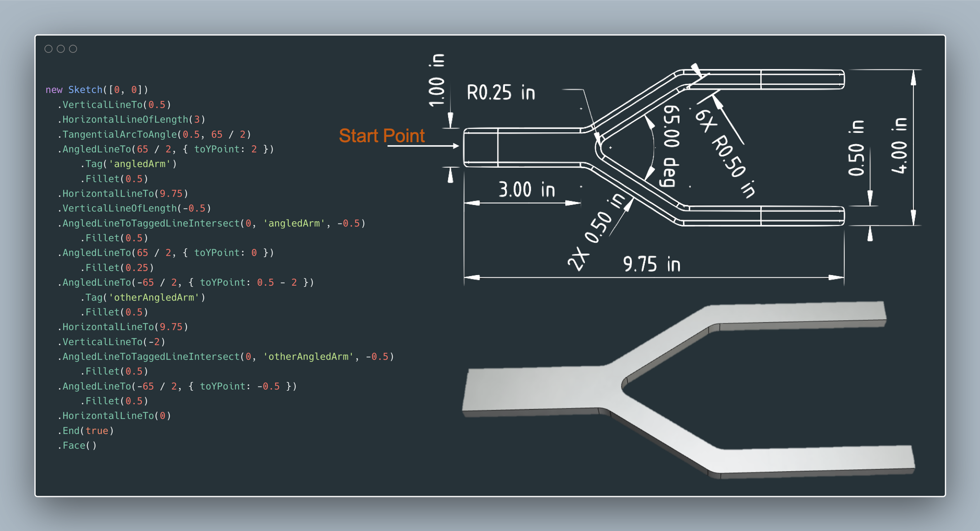
Task: Click the third window control circle
Action: [73, 49]
